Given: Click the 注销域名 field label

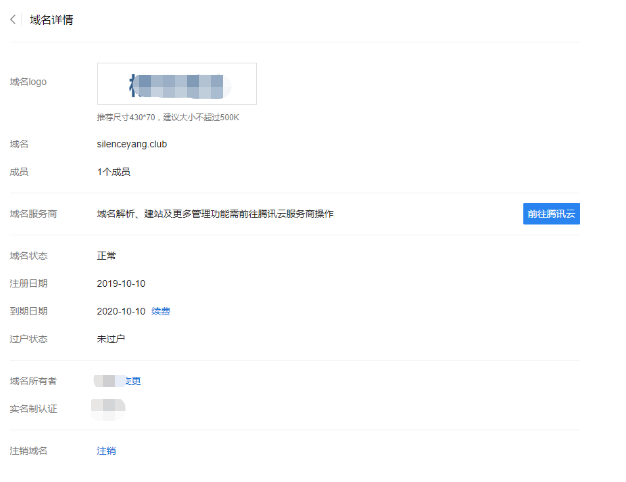Looking at the screenshot, I should pyautogui.click(x=28, y=451).
